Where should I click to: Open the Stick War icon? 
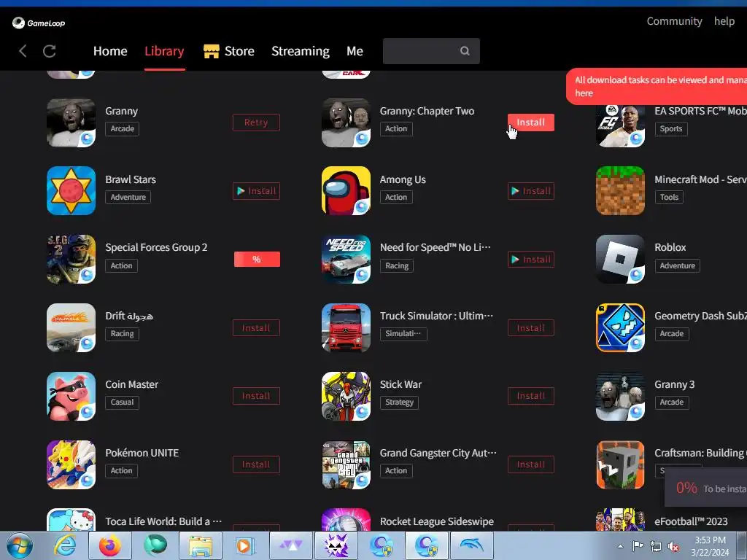coord(346,396)
